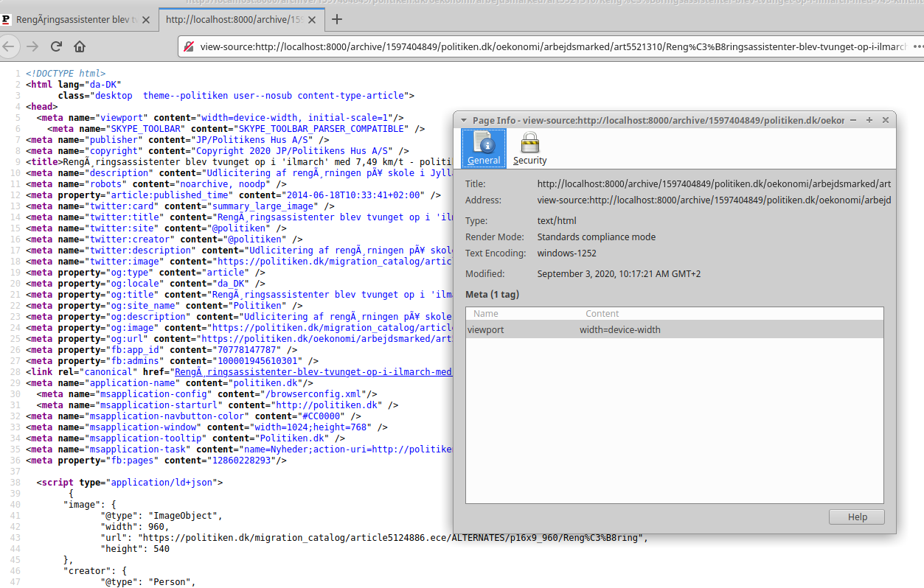Click the forward navigation arrow
The height and width of the screenshot is (588, 924).
tap(32, 46)
